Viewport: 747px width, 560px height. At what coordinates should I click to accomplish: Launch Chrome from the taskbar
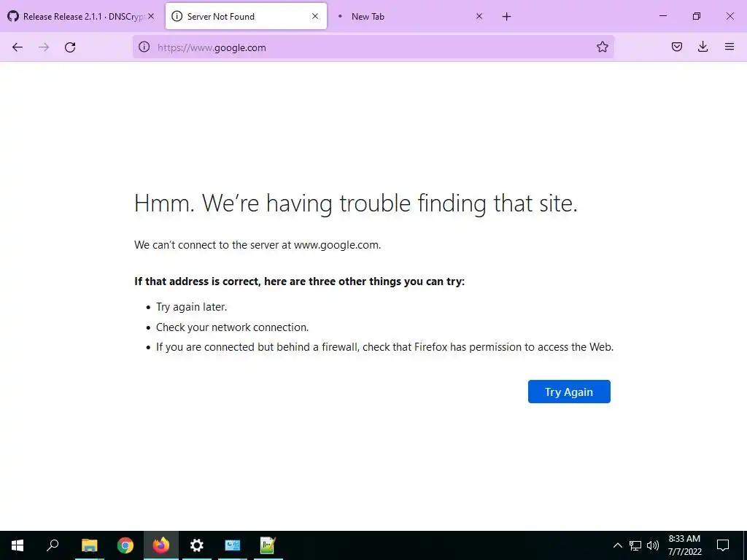click(x=125, y=545)
